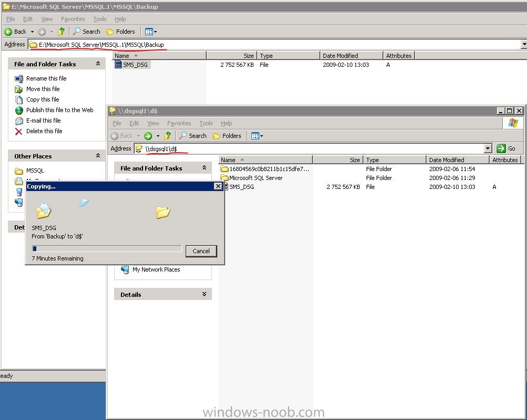Image resolution: width=527 pixels, height=420 pixels.
Task: Click the Forward arrow in the Backup window
Action: click(x=42, y=32)
